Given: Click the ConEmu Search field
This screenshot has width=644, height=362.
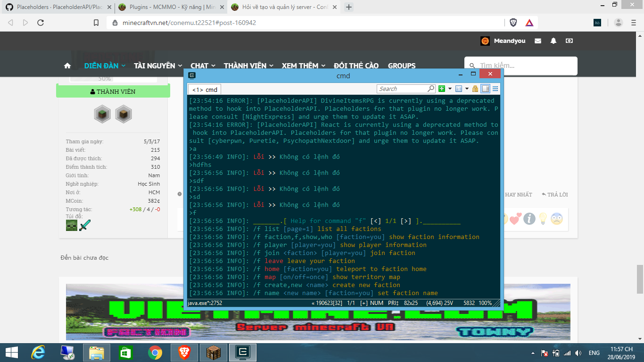Looking at the screenshot, I should [402, 89].
